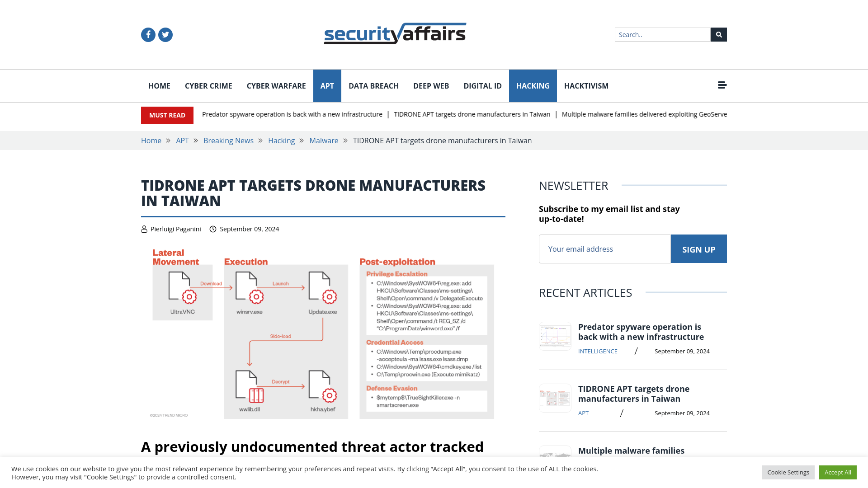Expand the APT breadcrumb navigation link
This screenshot has height=488, width=868.
tap(182, 141)
